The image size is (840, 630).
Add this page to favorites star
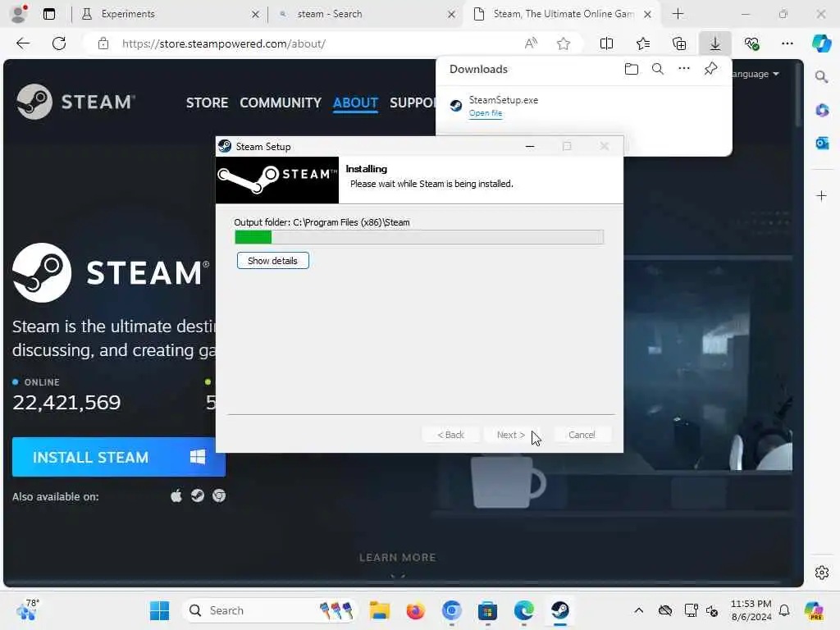point(563,44)
